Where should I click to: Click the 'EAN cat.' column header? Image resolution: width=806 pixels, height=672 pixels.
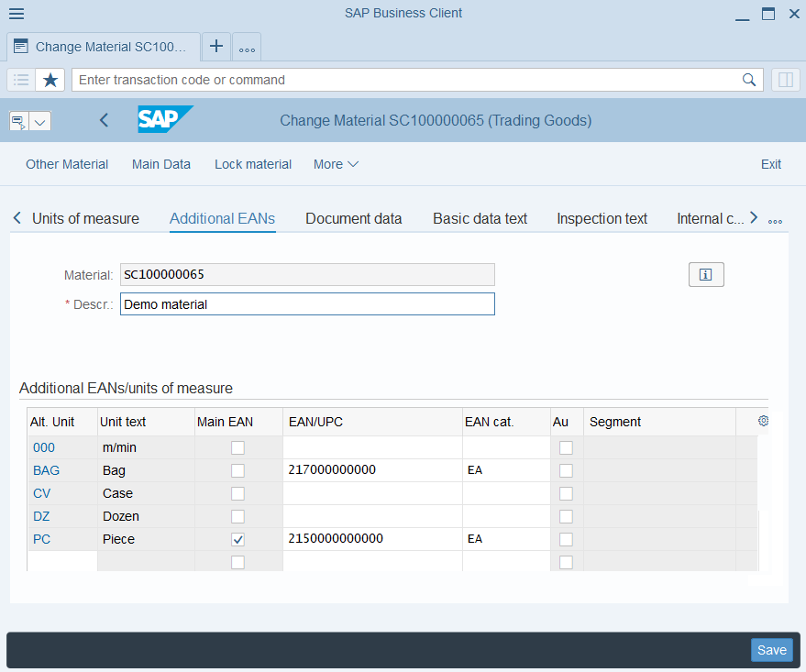tap(506, 422)
